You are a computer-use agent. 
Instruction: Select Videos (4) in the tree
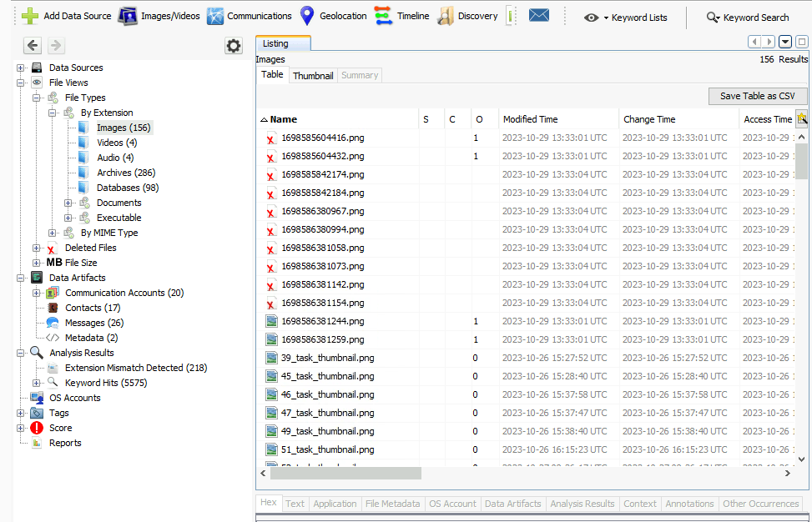[117, 143]
